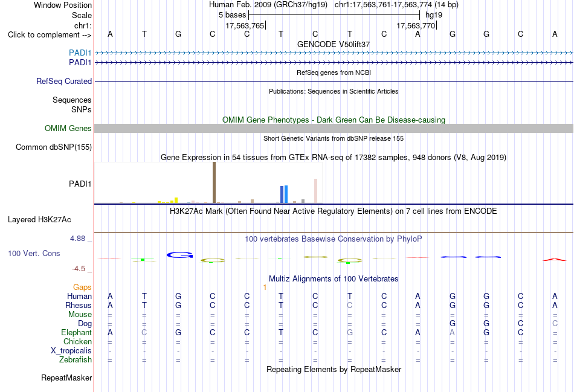This screenshot has height=392, width=574.
Task: Click the -4.5 PhyloP lower scale value
Action: 79,269
